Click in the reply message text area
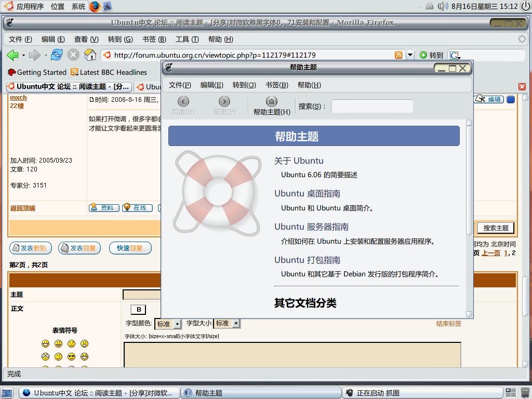This screenshot has height=399, width=532. [292, 355]
